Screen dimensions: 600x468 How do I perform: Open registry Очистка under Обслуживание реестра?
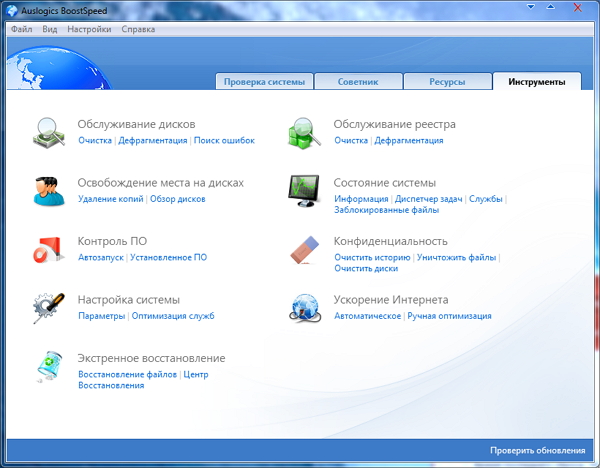click(x=351, y=140)
